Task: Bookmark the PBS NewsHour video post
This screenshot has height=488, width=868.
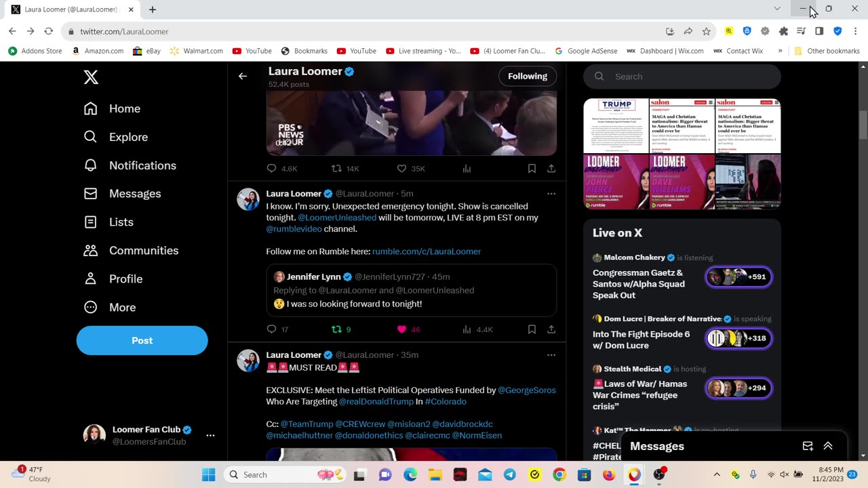Action: pyautogui.click(x=532, y=168)
